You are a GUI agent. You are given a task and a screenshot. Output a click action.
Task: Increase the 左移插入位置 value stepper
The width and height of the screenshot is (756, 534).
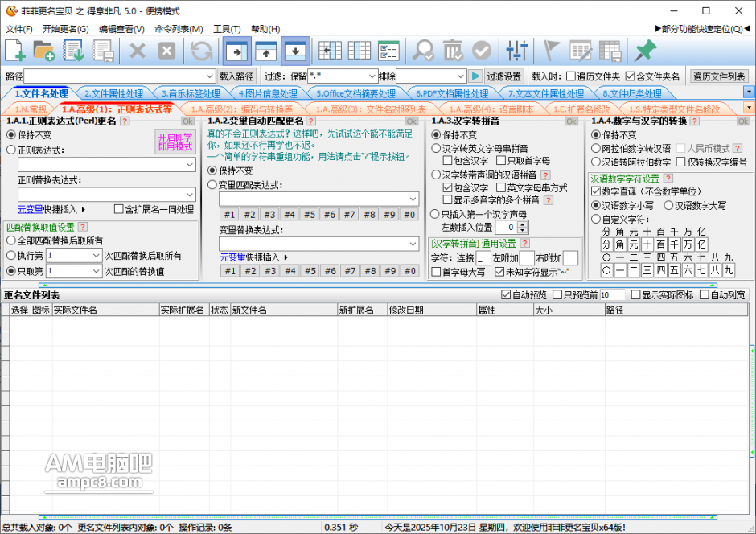(523, 223)
